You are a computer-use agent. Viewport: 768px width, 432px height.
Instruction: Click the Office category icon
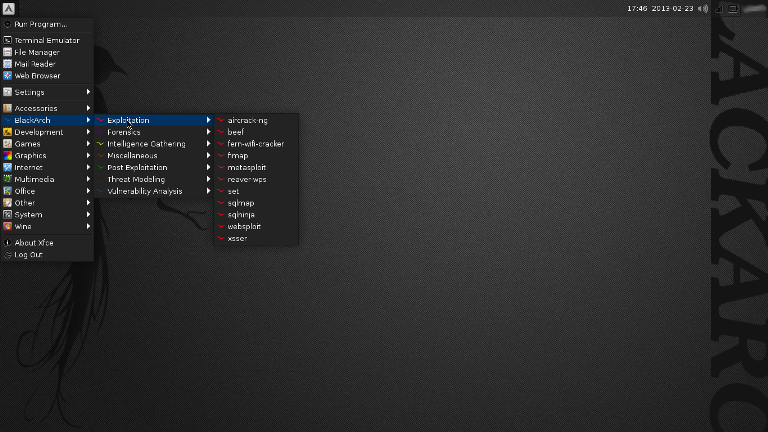tap(7, 191)
